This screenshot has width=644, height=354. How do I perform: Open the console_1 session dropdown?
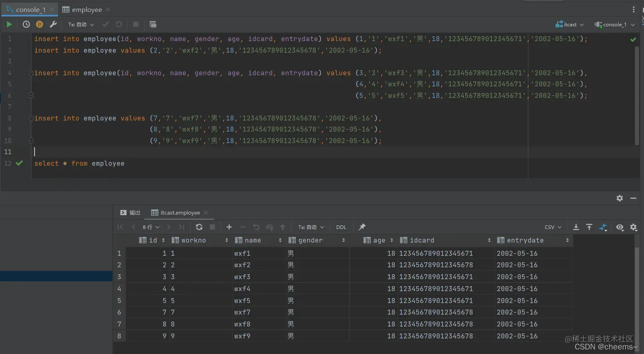point(614,24)
